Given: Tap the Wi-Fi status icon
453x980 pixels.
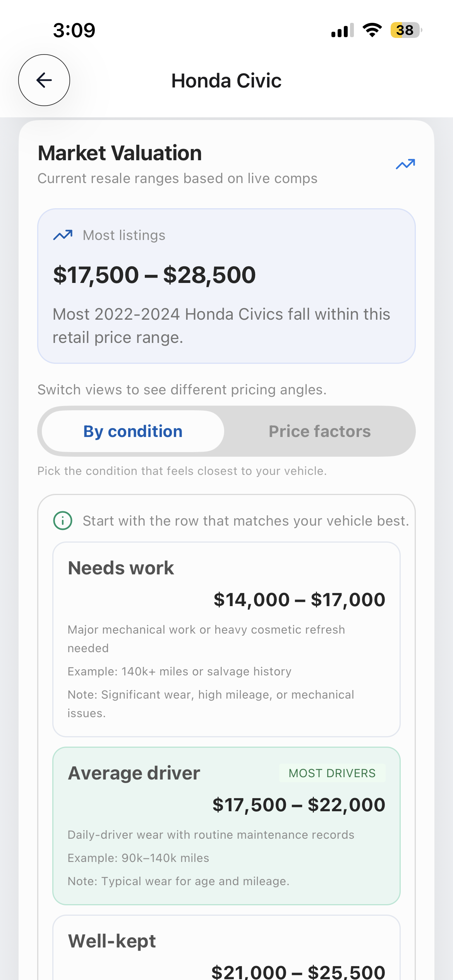Looking at the screenshot, I should pyautogui.click(x=372, y=30).
